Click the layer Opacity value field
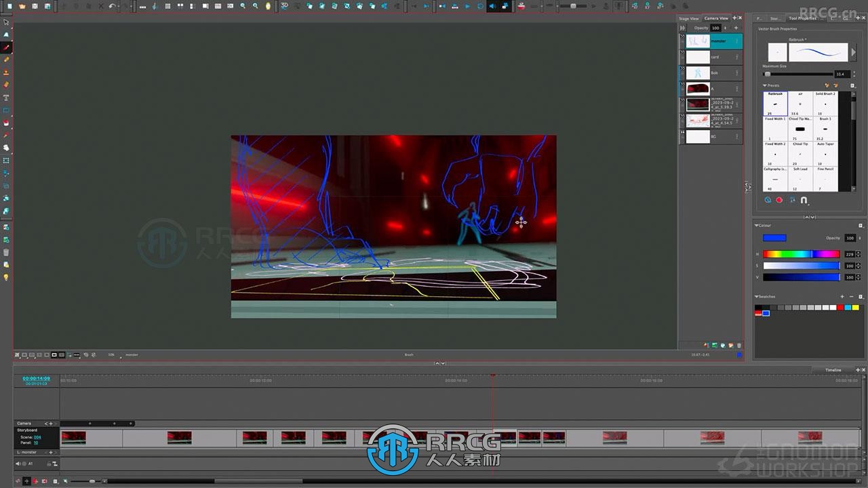 [x=715, y=28]
